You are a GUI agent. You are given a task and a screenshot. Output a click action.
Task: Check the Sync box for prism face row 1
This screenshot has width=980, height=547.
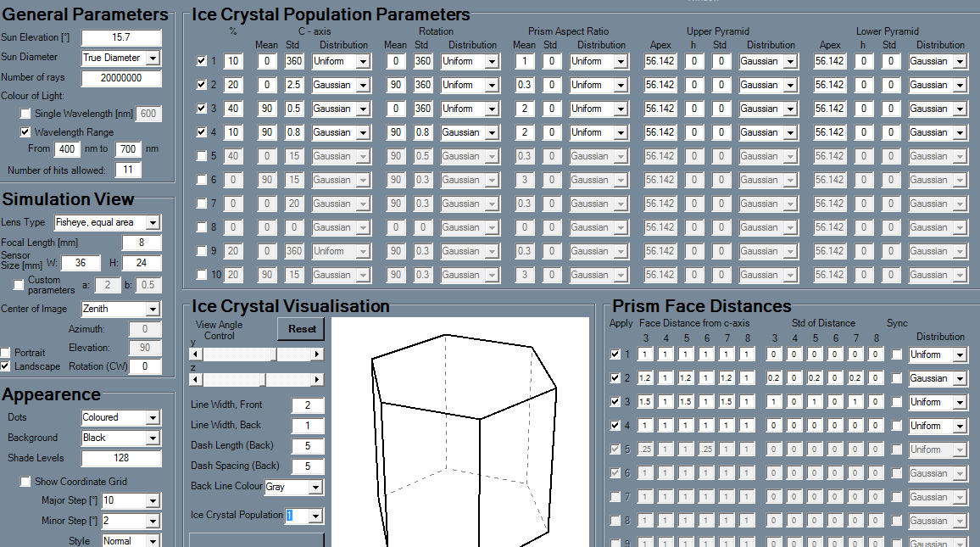point(897,354)
